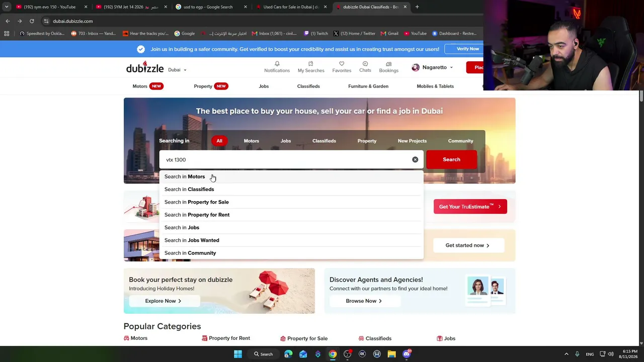Open the Windows Start menu
This screenshot has height=362, width=644.
click(x=238, y=354)
